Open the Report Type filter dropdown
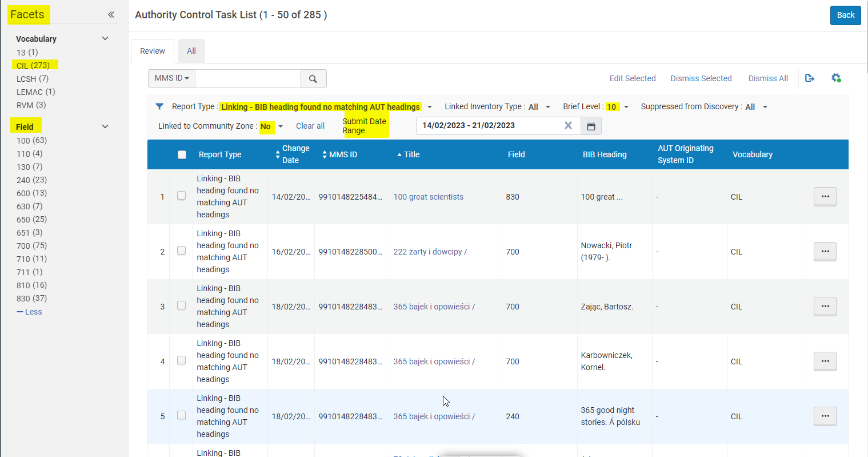868x457 pixels. [430, 107]
